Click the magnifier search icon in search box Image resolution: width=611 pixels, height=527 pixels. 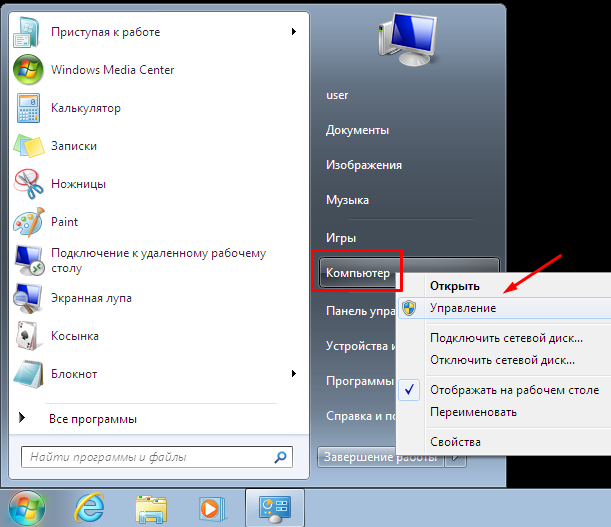[x=281, y=457]
